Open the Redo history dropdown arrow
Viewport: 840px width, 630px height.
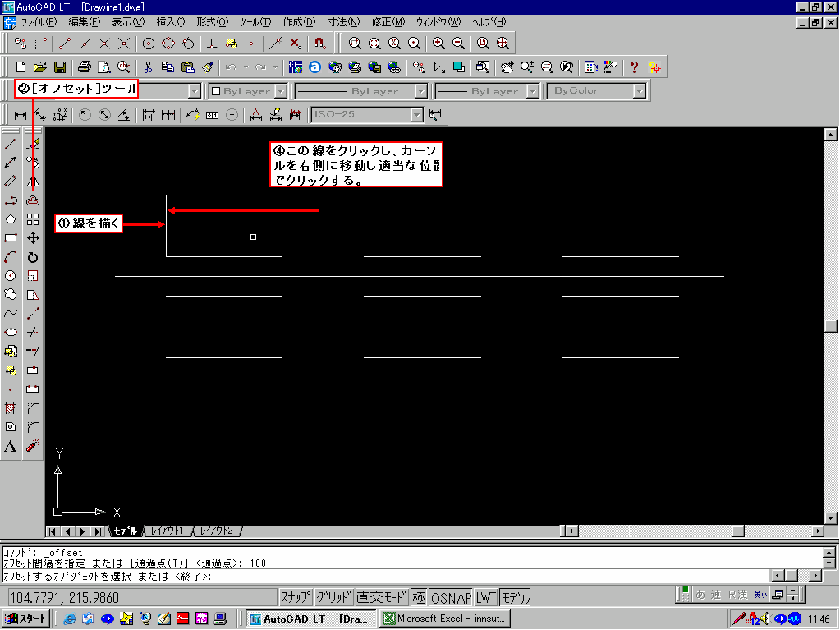point(275,67)
